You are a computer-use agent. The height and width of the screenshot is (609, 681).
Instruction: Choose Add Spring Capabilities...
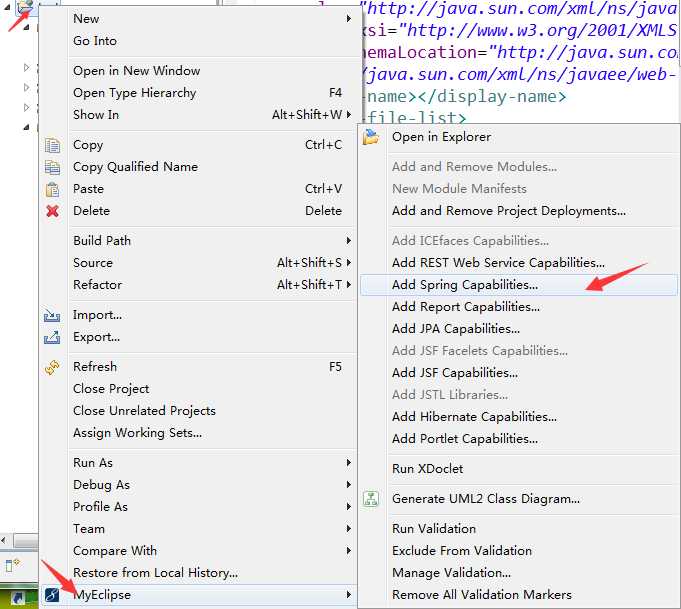coord(519,285)
